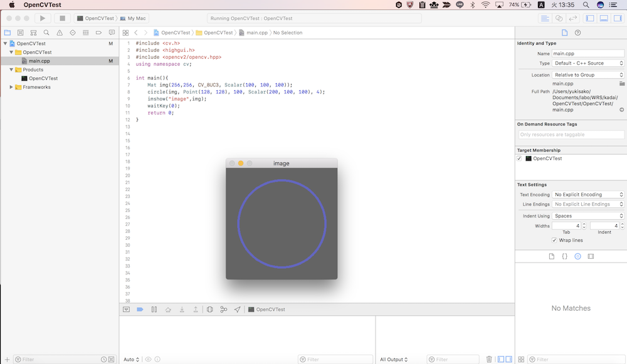Go forward in editor history
The height and width of the screenshot is (364, 627).
point(145,33)
